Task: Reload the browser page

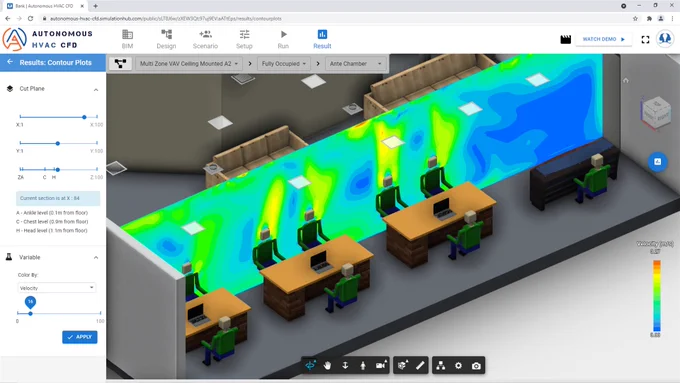Action: tap(30, 19)
